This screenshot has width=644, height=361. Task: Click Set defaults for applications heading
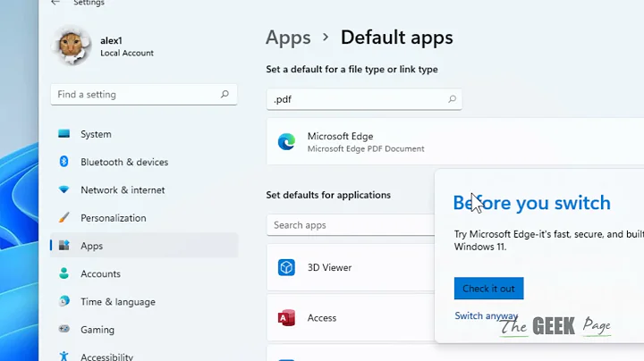point(328,195)
